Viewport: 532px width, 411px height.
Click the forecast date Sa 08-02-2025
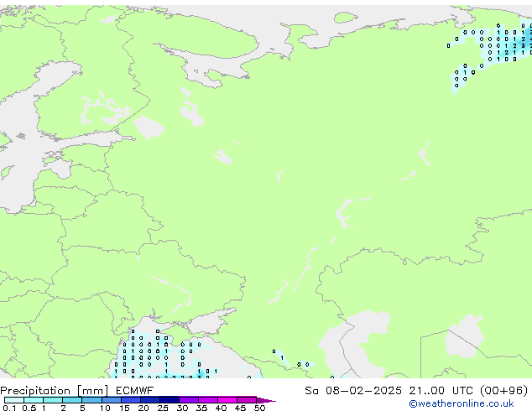pyautogui.click(x=353, y=391)
